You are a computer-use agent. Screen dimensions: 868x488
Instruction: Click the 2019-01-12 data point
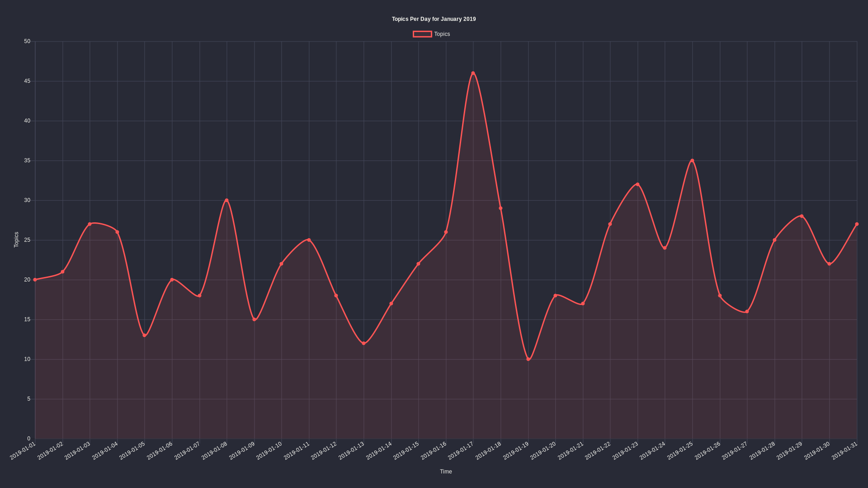pos(336,296)
